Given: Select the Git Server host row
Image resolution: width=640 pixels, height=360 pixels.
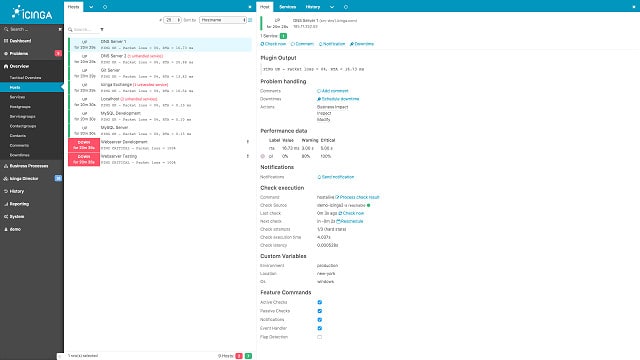Looking at the screenshot, I should (x=160, y=73).
